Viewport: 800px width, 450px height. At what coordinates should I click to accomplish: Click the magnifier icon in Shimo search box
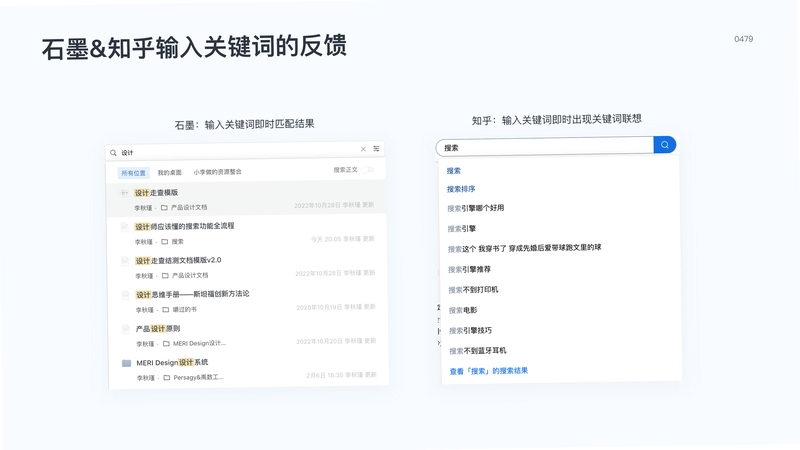pos(113,153)
